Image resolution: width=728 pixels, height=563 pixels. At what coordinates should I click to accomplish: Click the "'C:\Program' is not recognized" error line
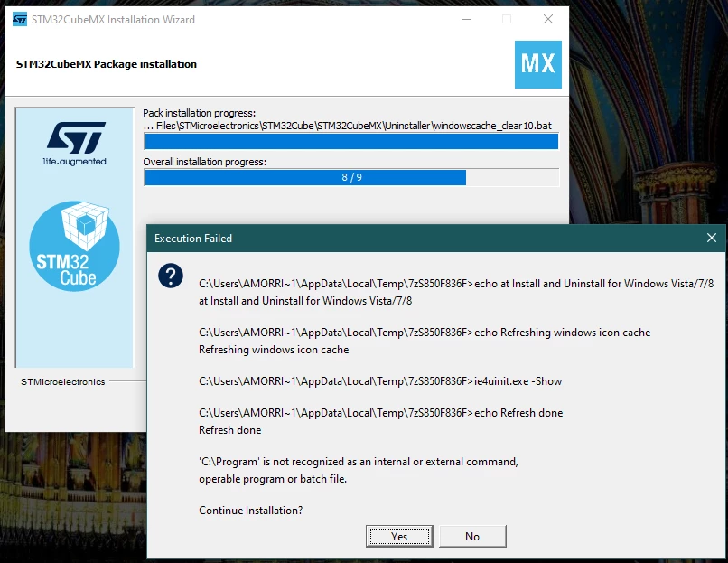point(359,462)
